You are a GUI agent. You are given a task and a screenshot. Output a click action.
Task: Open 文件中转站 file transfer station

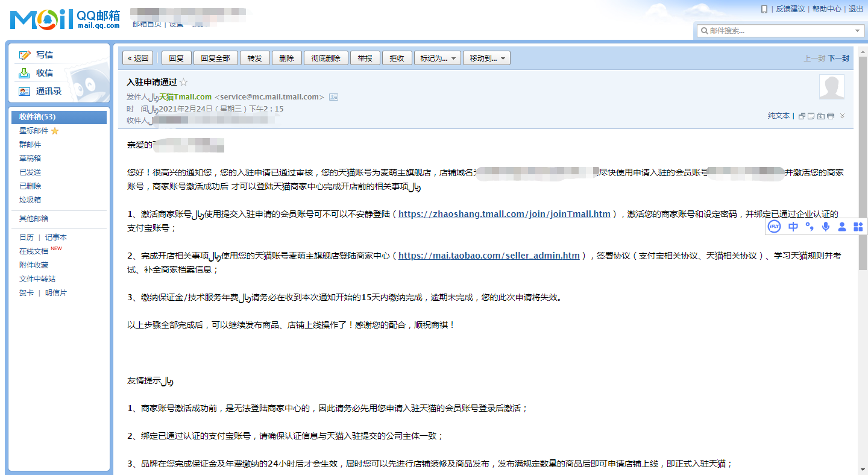pos(37,279)
